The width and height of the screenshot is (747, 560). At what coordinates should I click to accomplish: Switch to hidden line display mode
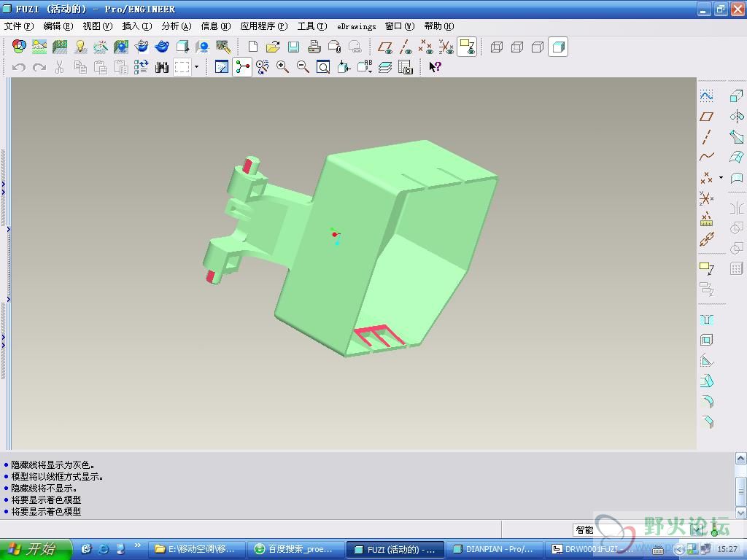tap(517, 47)
